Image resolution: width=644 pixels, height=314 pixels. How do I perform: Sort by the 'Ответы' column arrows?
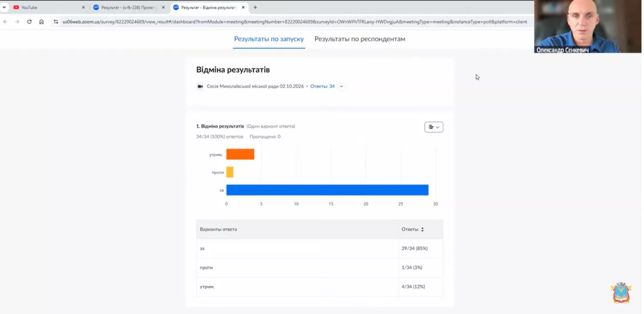[422, 229]
